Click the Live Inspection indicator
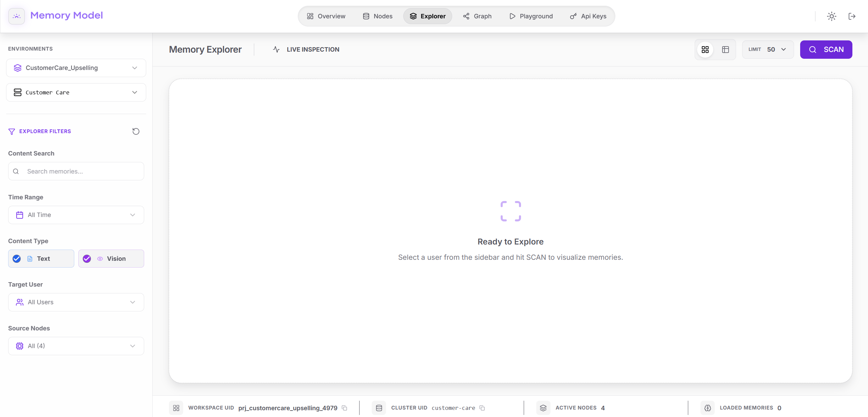 pyautogui.click(x=306, y=50)
